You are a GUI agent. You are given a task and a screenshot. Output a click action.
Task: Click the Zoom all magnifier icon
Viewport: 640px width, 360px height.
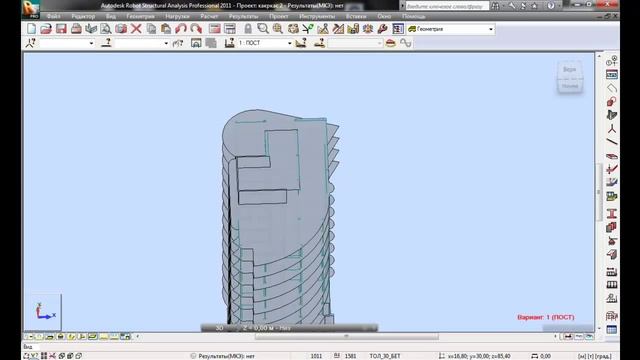pyautogui.click(x=278, y=29)
